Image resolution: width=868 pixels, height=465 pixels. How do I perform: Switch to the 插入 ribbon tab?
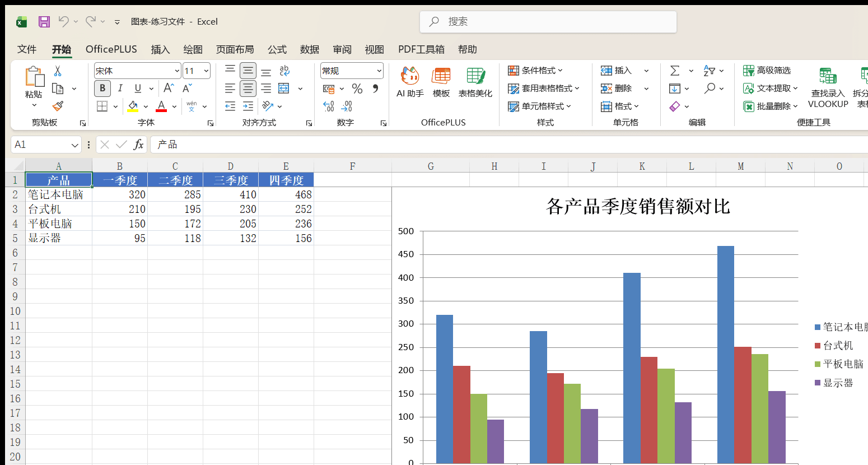160,49
